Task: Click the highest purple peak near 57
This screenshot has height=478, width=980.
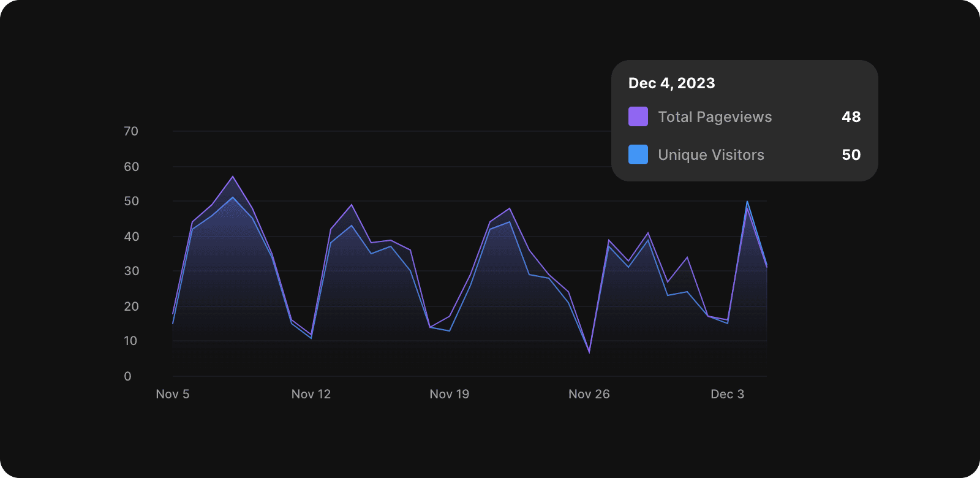Action: (233, 176)
